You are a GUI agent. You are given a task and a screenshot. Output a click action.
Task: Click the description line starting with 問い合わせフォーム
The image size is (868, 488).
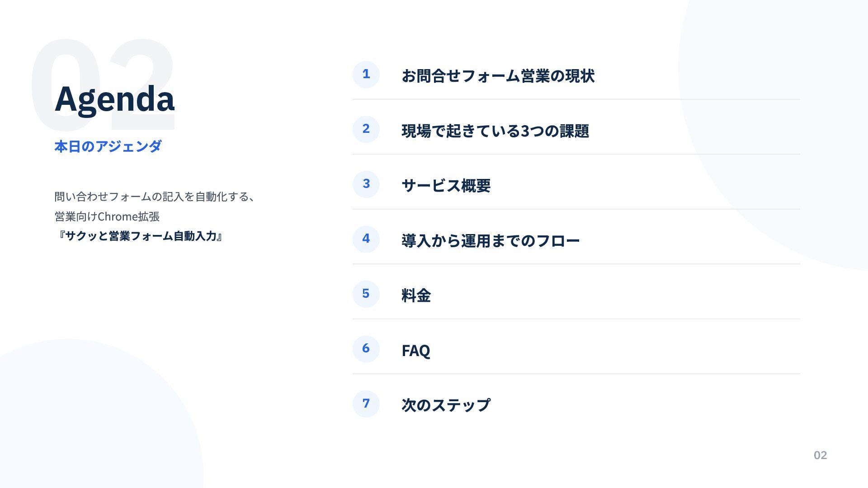point(156,197)
